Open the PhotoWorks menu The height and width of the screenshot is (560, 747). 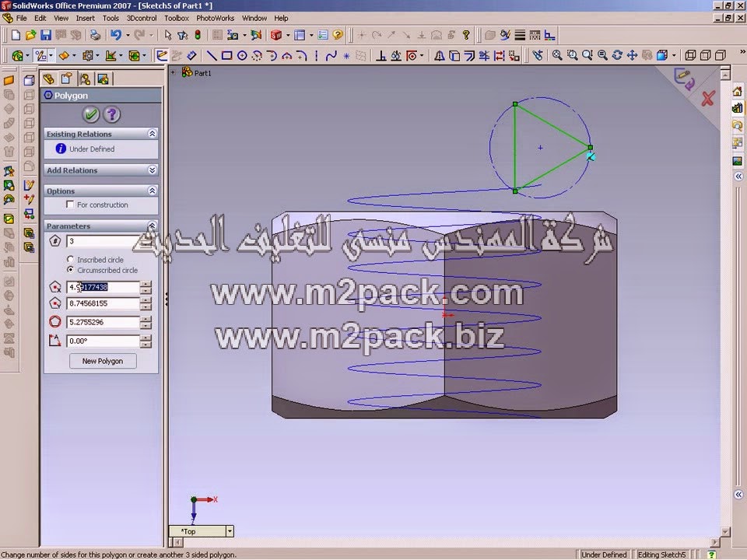[216, 18]
